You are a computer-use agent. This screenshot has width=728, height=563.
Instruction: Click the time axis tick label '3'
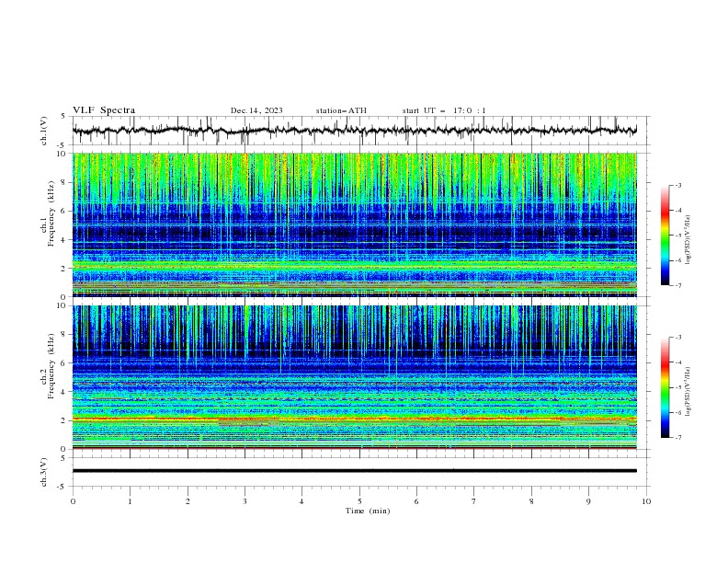coord(245,501)
